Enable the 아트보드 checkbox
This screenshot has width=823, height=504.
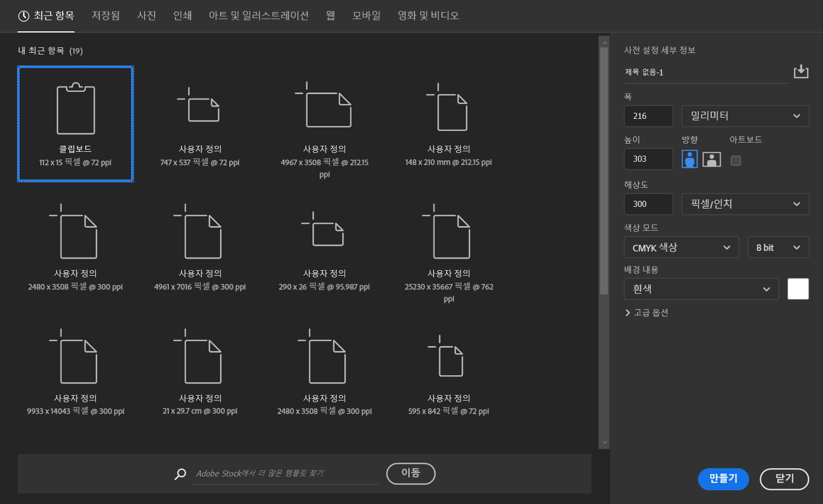(x=736, y=161)
